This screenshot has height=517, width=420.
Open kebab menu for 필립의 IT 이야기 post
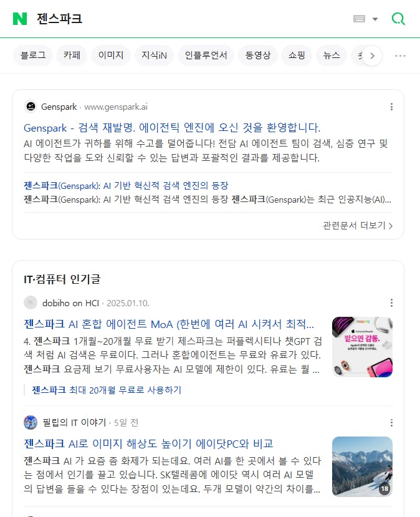pyautogui.click(x=391, y=423)
